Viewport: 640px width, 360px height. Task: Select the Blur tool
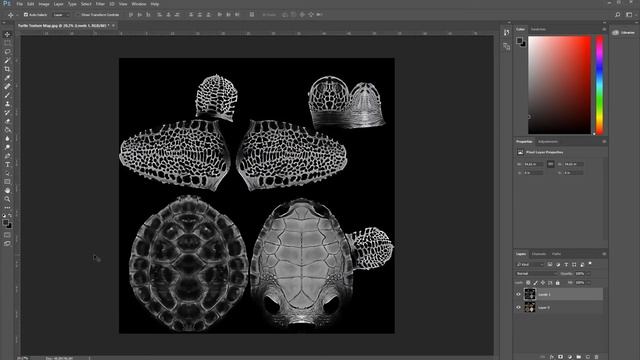7,138
